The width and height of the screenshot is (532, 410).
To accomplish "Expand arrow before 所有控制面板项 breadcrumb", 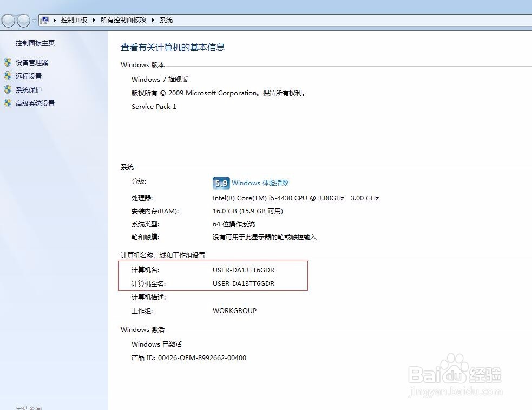I will coord(94,21).
